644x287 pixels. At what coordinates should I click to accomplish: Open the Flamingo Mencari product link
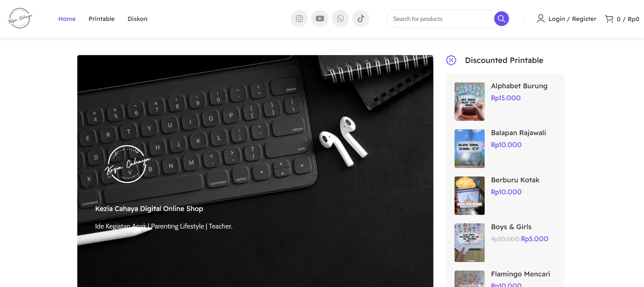pyautogui.click(x=520, y=274)
